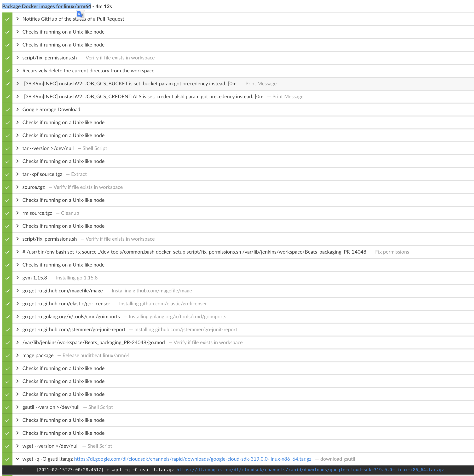Expand the Recursively delete current directory step
Screen dimensions: 474x476
tap(17, 71)
